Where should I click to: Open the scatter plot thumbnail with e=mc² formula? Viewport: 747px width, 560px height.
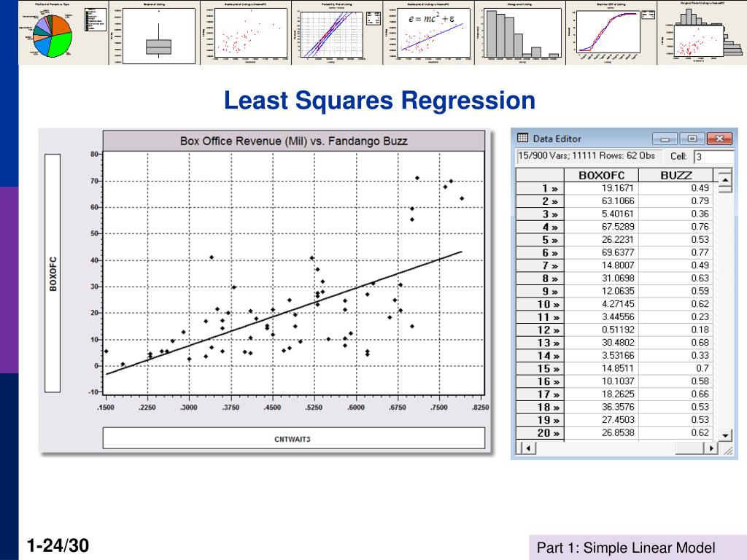click(x=429, y=32)
